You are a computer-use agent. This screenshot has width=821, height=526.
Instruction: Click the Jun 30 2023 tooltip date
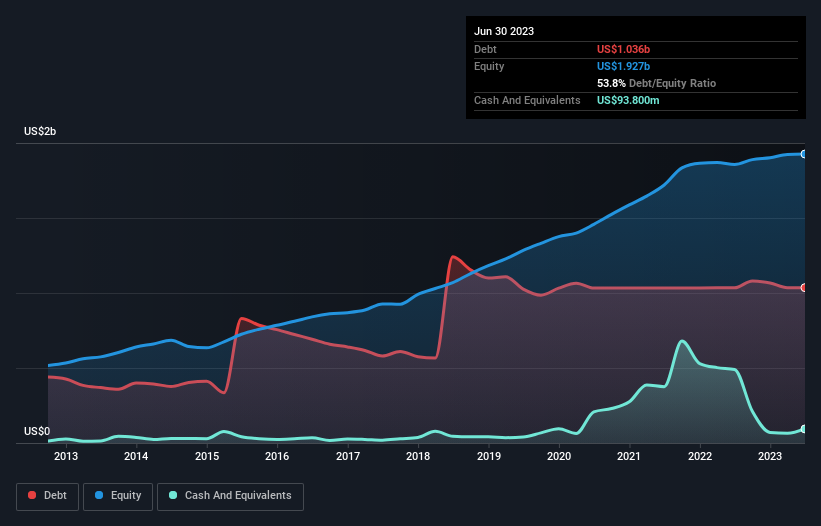click(x=504, y=31)
